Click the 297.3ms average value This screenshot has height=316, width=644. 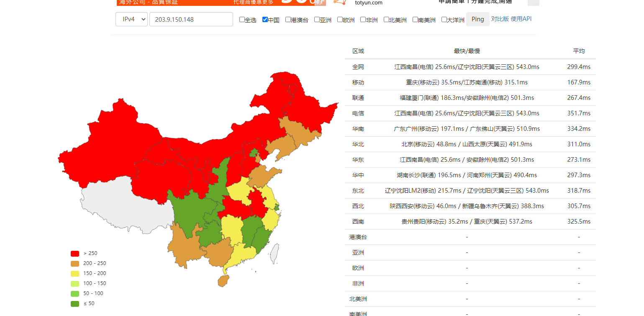(579, 175)
